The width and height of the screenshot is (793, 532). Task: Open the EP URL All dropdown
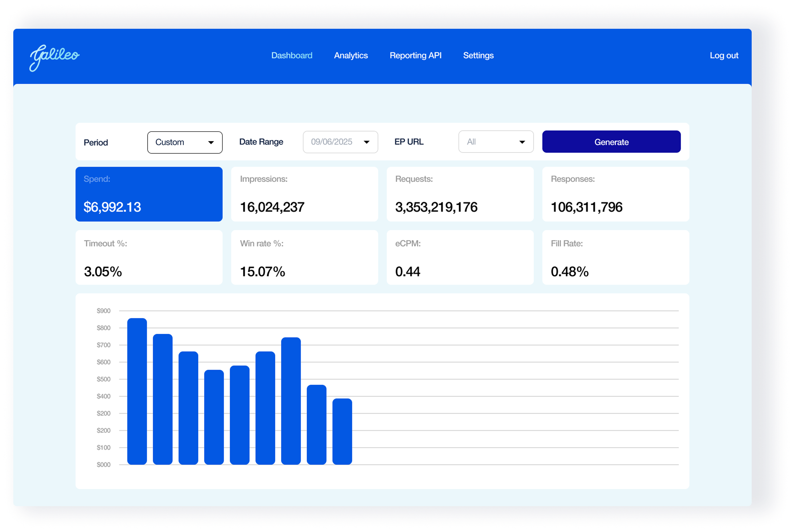pyautogui.click(x=496, y=142)
